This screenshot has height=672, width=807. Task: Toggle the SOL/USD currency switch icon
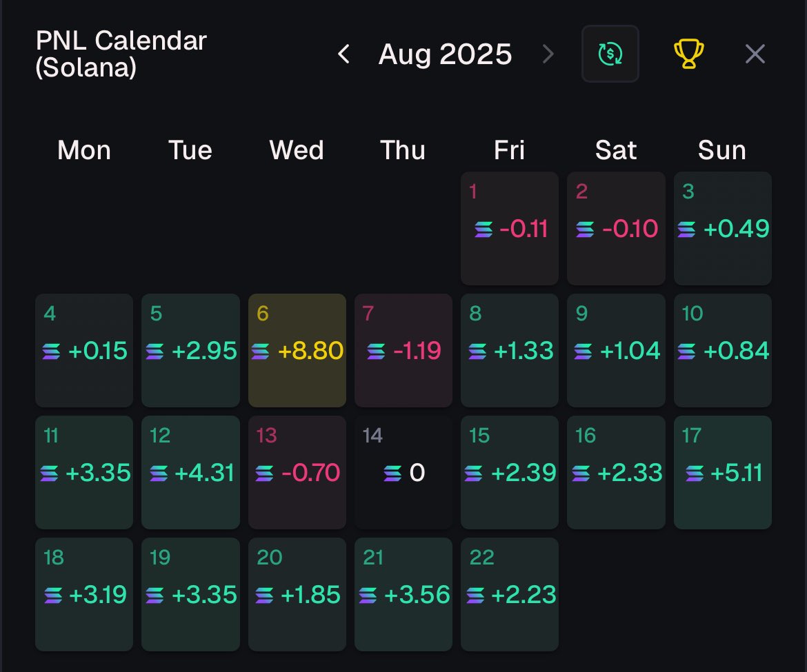click(610, 54)
